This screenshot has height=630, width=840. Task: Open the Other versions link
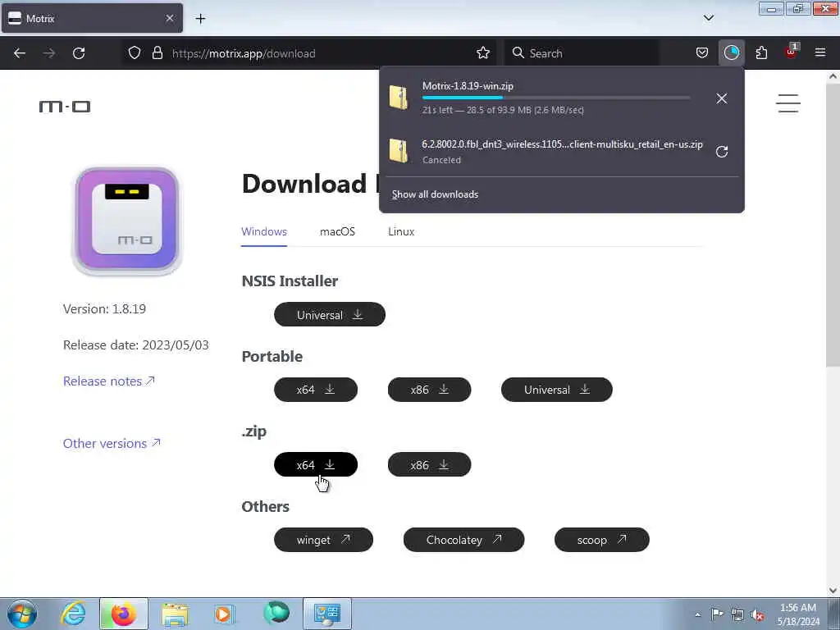pyautogui.click(x=112, y=443)
